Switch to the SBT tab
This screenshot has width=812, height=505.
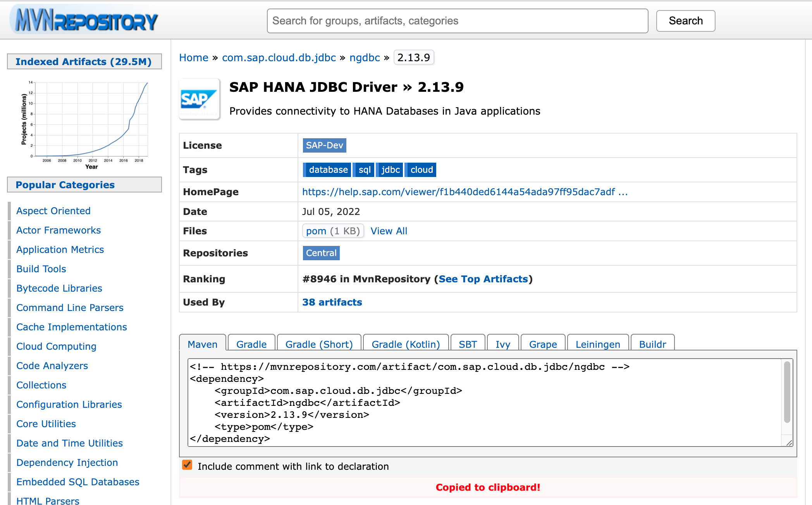(468, 344)
